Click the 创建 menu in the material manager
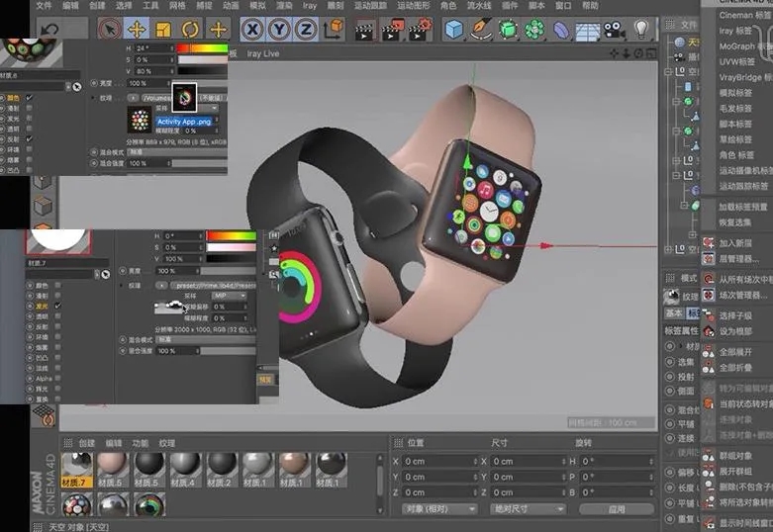The image size is (773, 532). point(87,443)
